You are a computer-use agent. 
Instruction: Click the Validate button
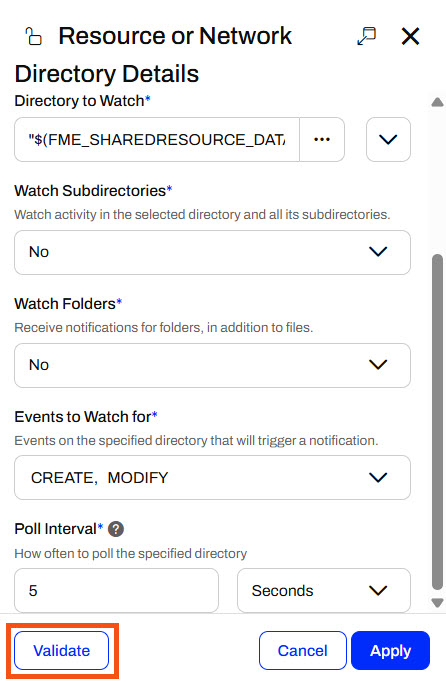click(61, 651)
